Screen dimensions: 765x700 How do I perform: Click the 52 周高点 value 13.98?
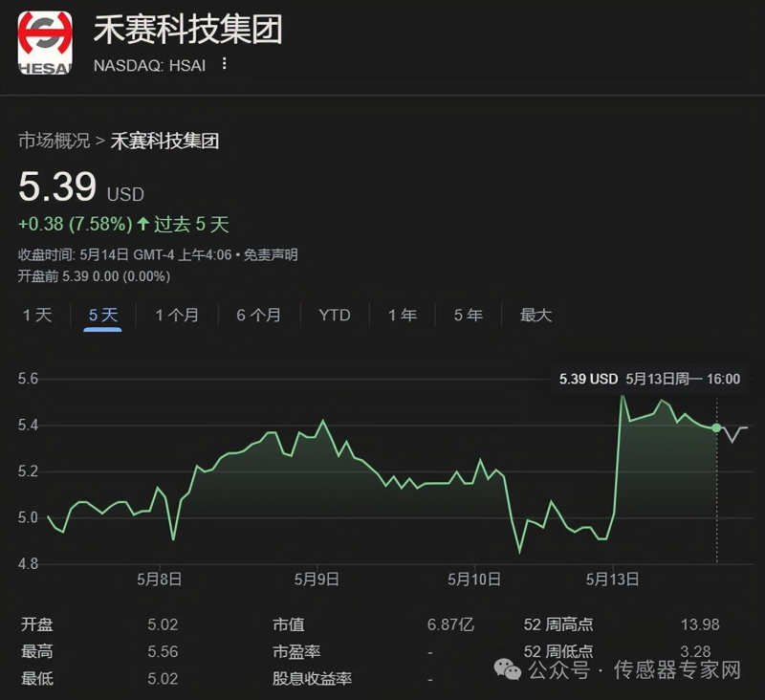(700, 624)
